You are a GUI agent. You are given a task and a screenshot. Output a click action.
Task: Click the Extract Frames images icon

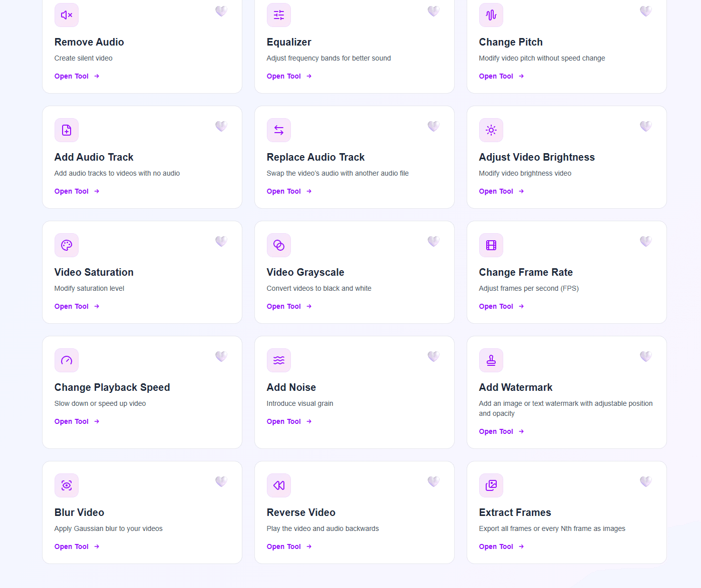point(491,485)
